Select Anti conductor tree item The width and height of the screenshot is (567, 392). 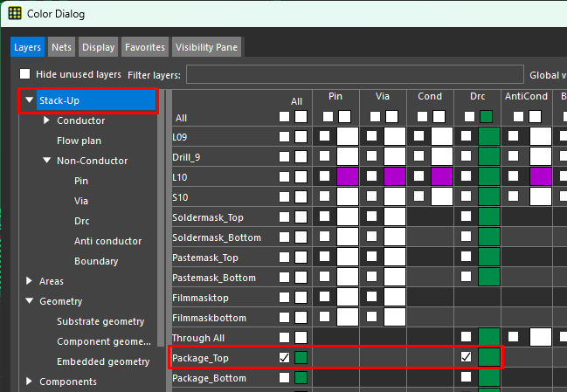[x=107, y=241]
